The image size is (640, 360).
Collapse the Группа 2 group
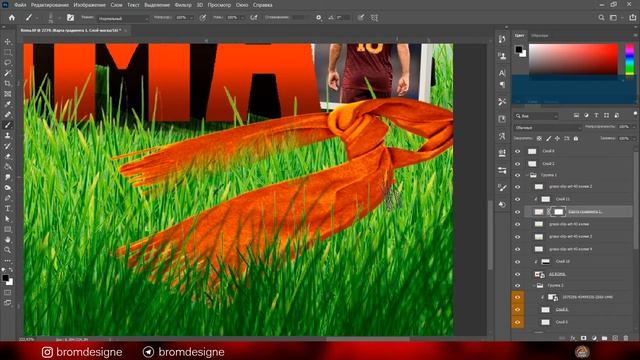coord(534,285)
